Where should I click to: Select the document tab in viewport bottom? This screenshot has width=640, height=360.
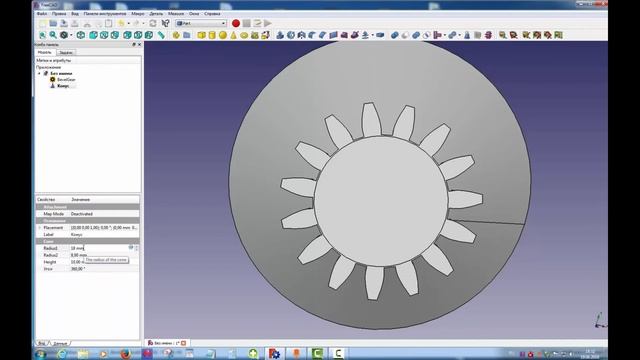click(x=167, y=343)
